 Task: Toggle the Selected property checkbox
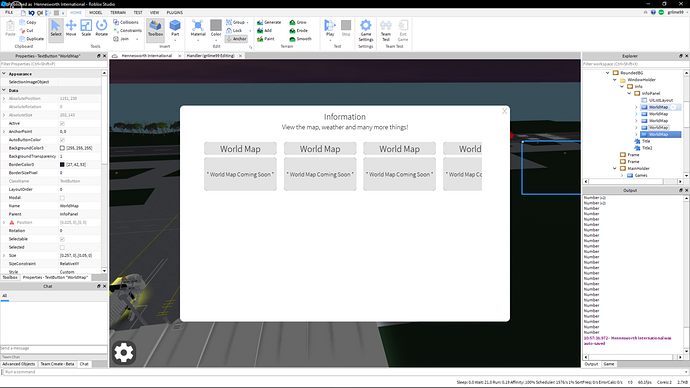[x=62, y=248]
